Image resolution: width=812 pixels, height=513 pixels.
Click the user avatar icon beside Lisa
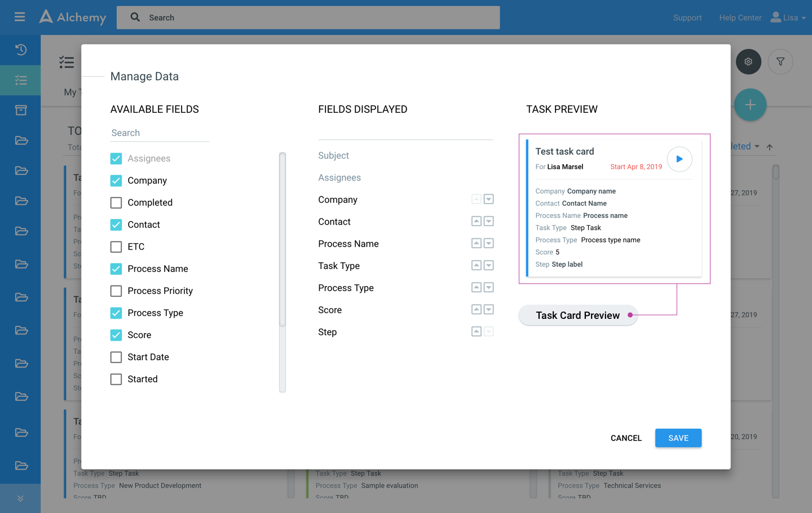tap(776, 17)
